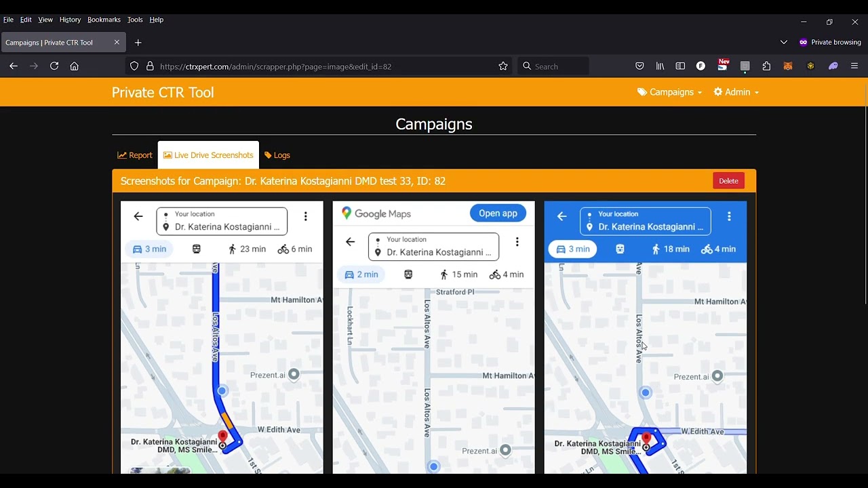This screenshot has height=488, width=868.
Task: Open the Edit menu
Action: (x=26, y=20)
